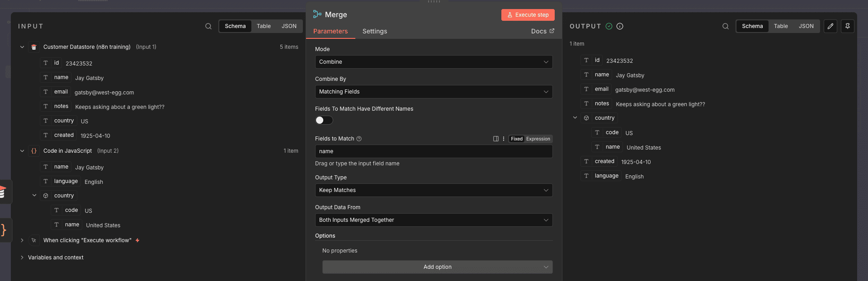Click the type icon beside input id
This screenshot has height=281, width=868.
pyautogui.click(x=46, y=63)
